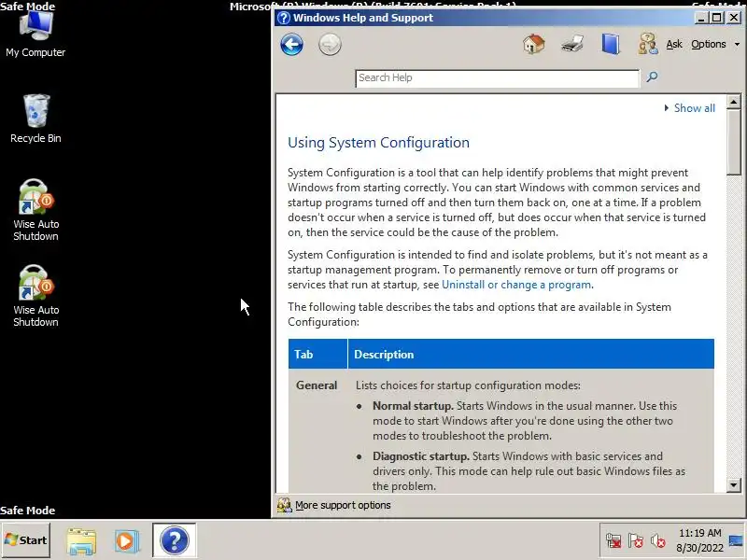Launch Windows Media Player from taskbar
Viewport: 747px width, 560px height.
click(127, 540)
